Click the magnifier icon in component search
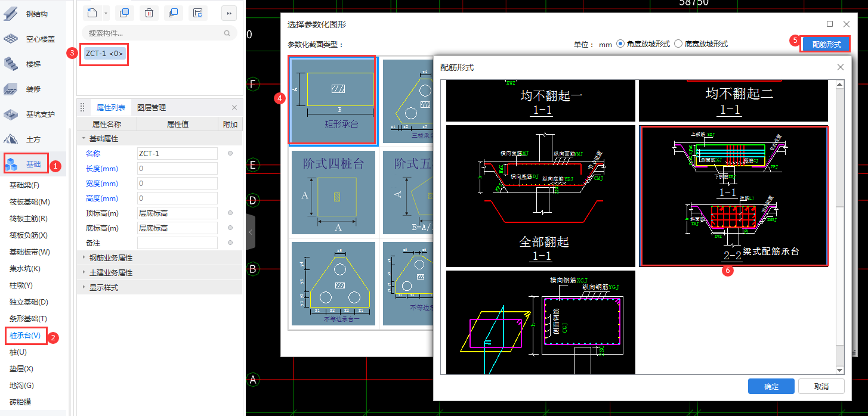 [x=227, y=33]
